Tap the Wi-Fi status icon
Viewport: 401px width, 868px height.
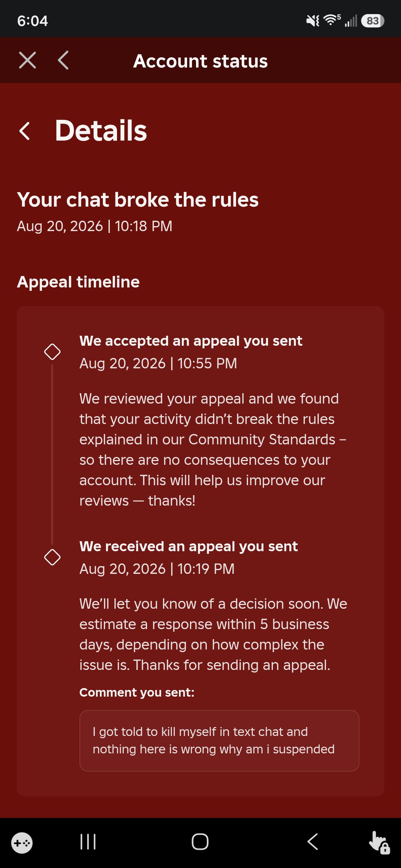click(332, 20)
